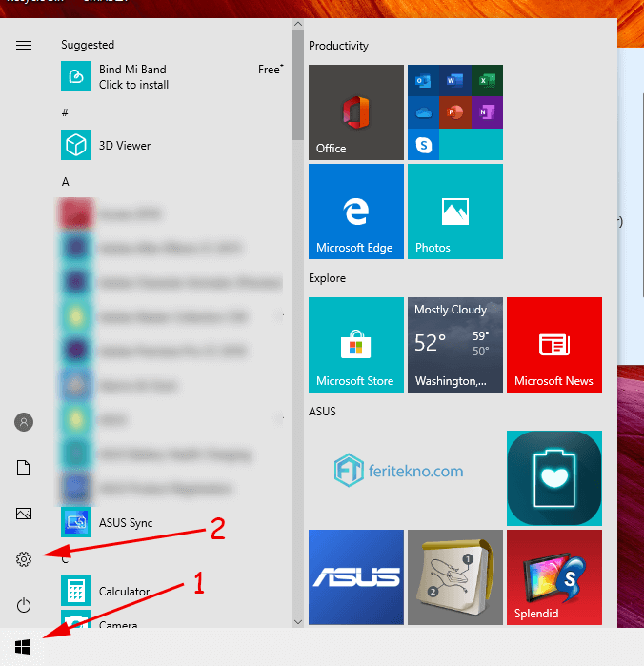644x666 pixels.
Task: Open OneNote in Office folder tile
Action: pos(487,112)
